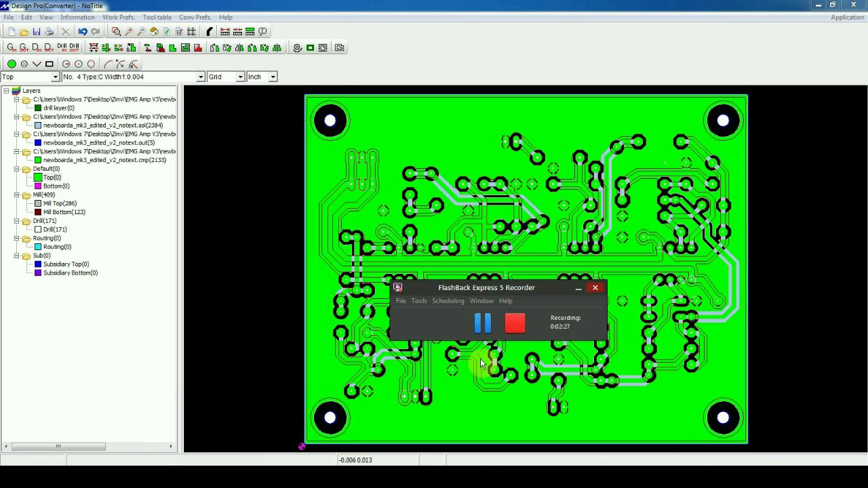868x488 pixels.
Task: Click the D IN import icon
Action: pyautogui.click(x=37, y=47)
